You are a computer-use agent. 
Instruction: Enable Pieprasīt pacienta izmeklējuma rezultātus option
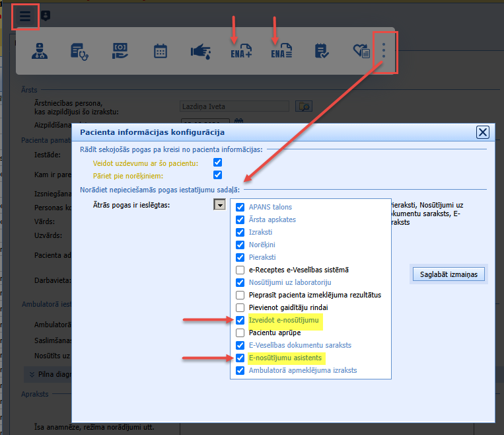click(x=240, y=295)
